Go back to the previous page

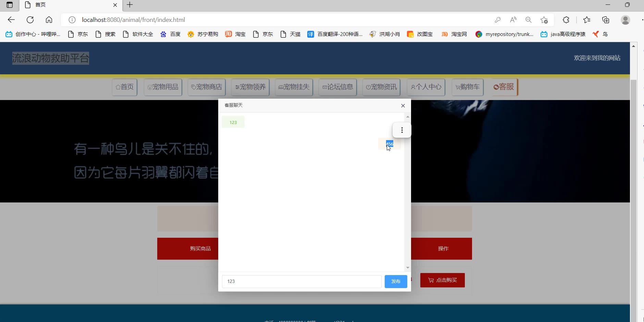11,20
